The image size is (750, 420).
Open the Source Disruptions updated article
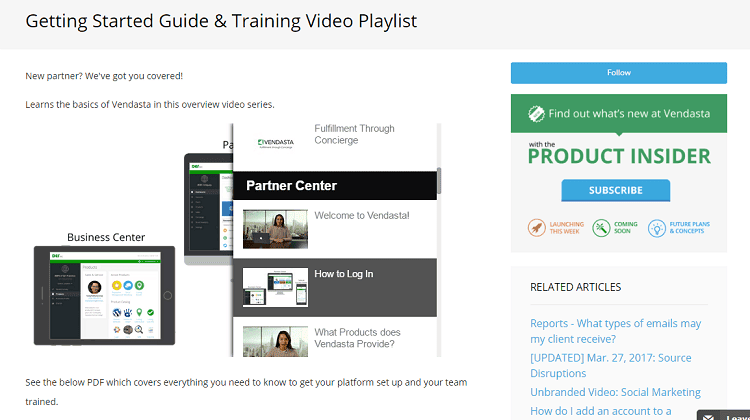[x=610, y=365]
